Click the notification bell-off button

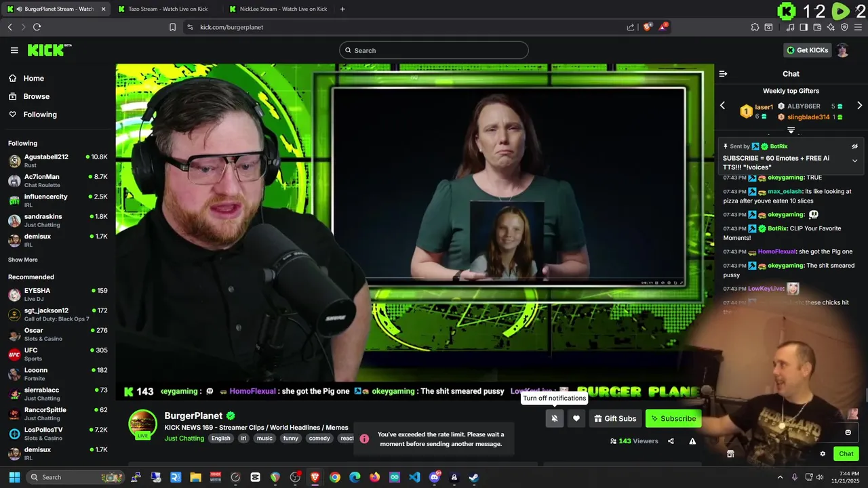(x=554, y=419)
